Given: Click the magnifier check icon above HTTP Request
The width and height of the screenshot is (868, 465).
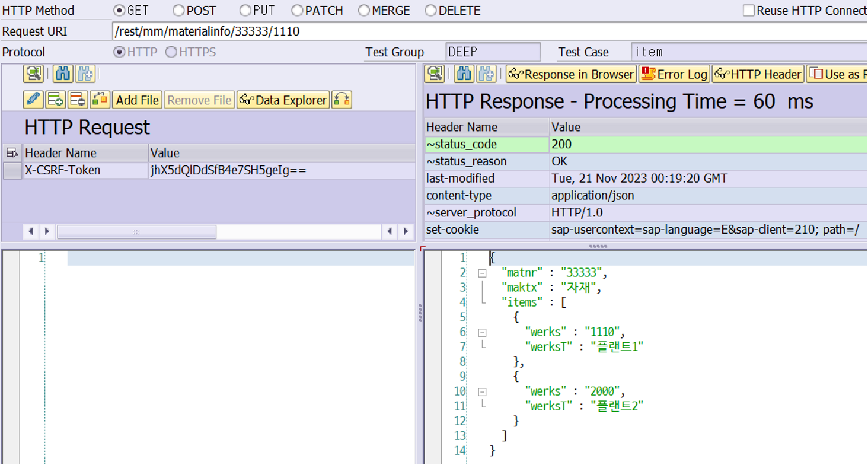Looking at the screenshot, I should point(33,74).
